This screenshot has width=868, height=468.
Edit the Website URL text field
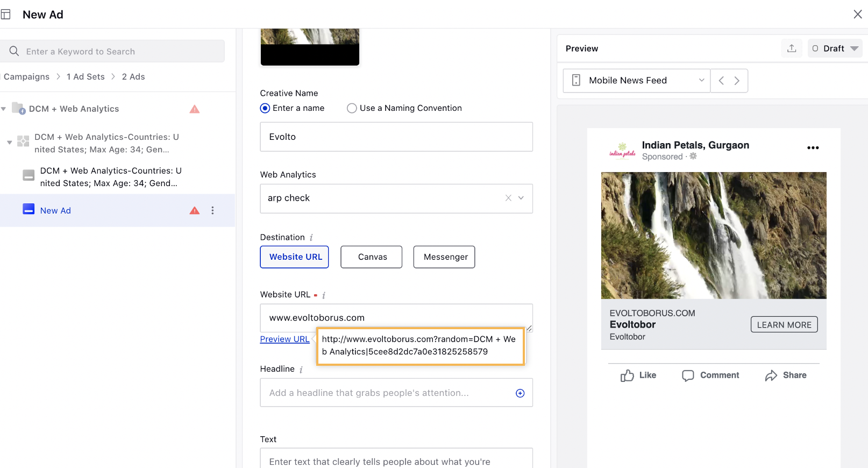pos(396,318)
